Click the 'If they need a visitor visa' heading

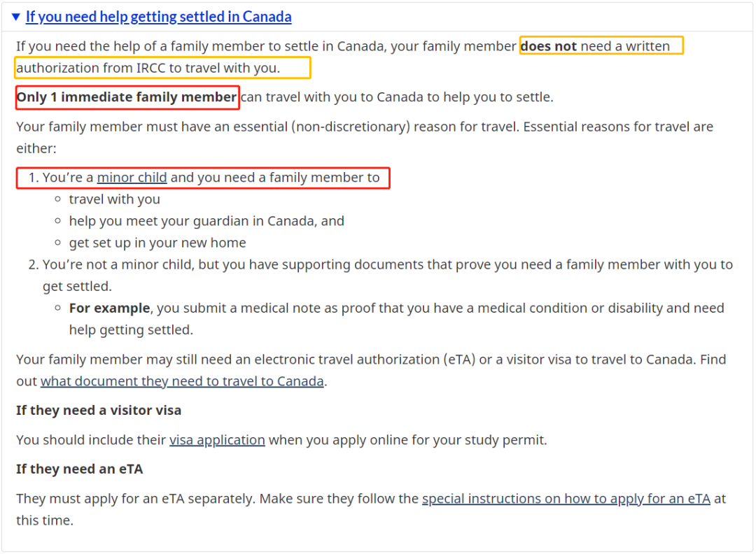pyautogui.click(x=99, y=411)
